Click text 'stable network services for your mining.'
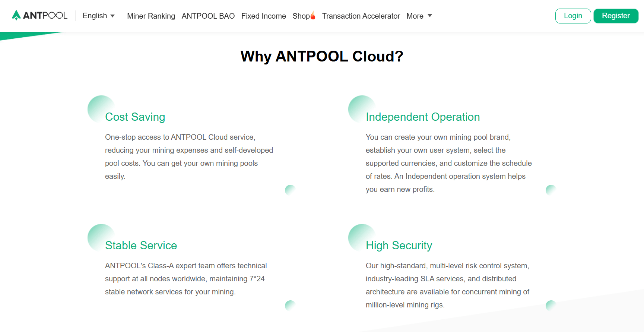Viewport: 644px width, 332px height. [170, 292]
